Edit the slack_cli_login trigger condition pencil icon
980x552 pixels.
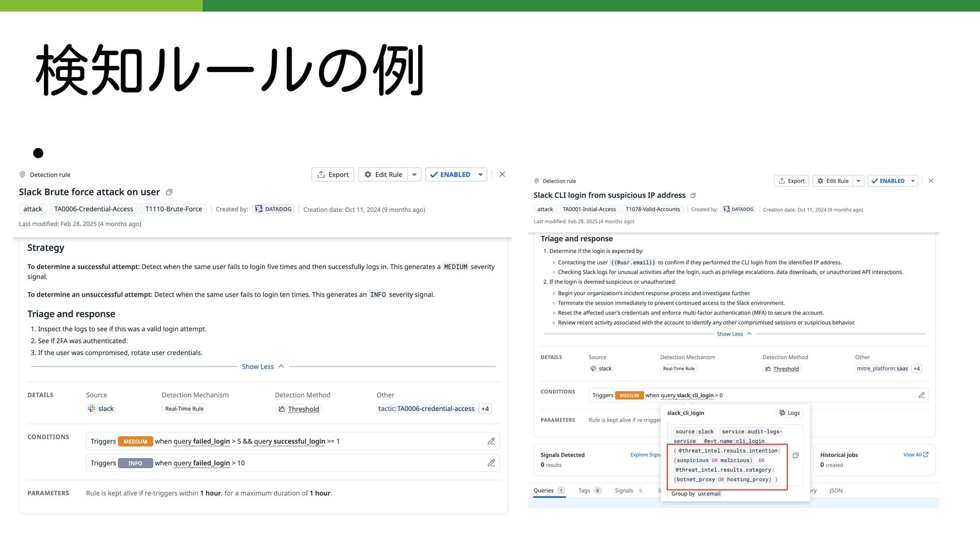921,395
